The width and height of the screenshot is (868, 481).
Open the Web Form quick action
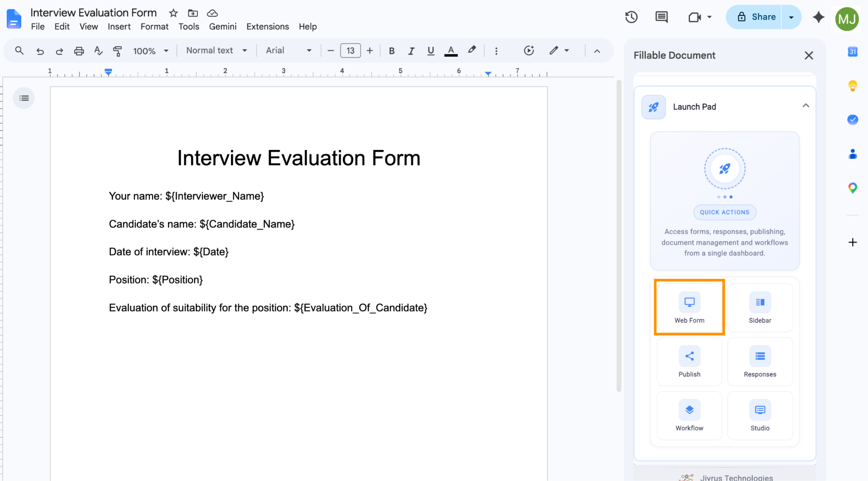tap(690, 308)
